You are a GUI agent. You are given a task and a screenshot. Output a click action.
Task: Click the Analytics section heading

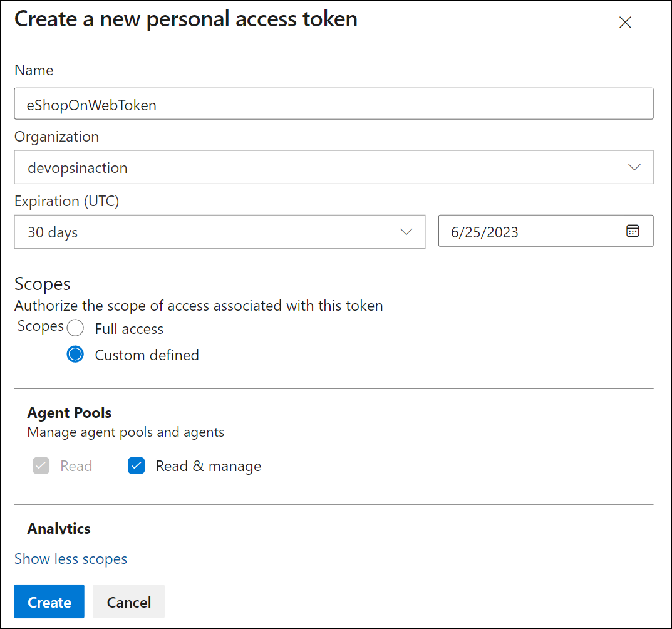[59, 528]
